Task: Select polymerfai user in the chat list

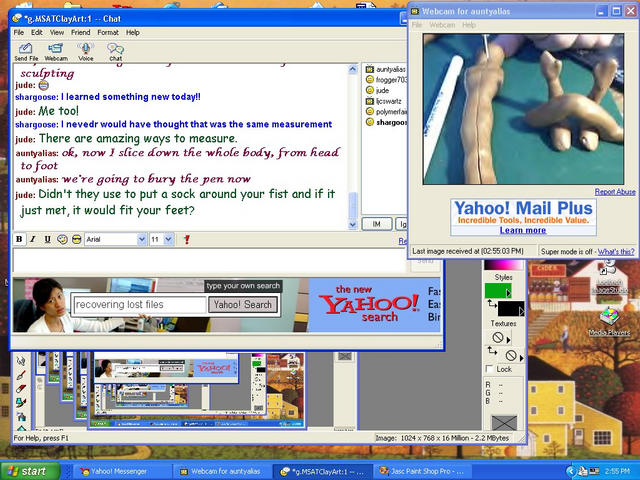Action: tap(386, 111)
